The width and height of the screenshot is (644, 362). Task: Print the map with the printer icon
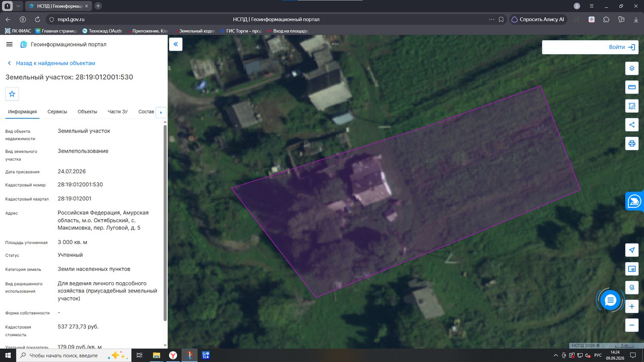coord(632,144)
